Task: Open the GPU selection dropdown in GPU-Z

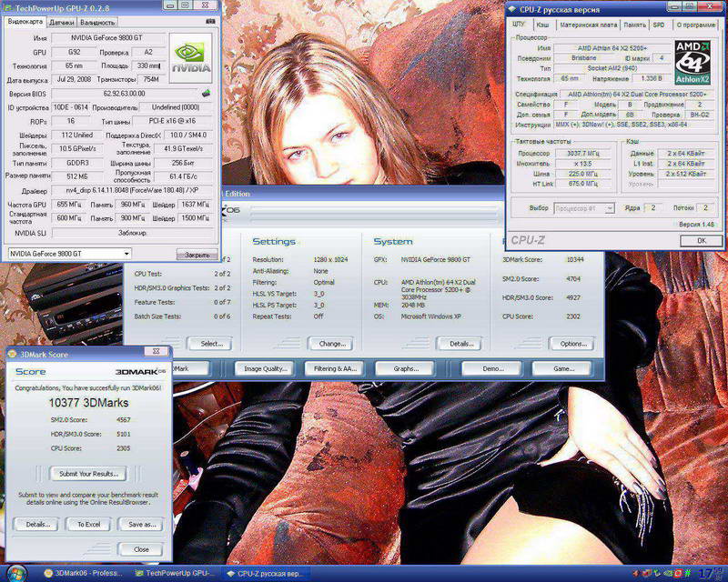Action: [126, 253]
